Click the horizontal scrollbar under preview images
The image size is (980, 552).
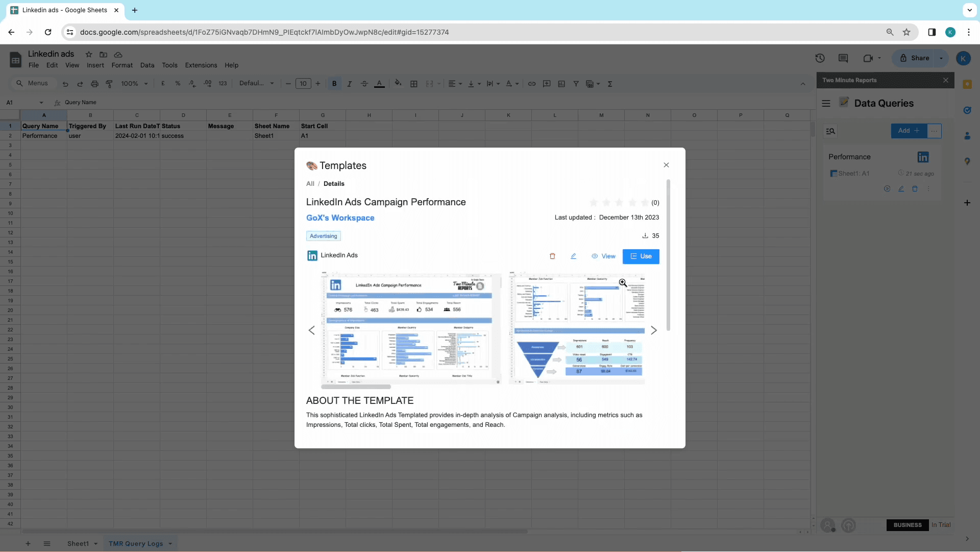pos(356,387)
